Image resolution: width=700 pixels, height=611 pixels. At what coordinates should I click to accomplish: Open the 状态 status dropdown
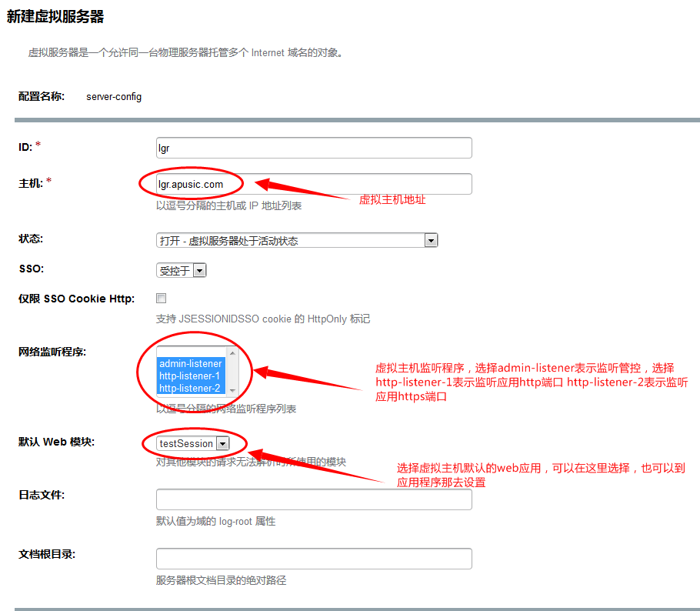tap(296, 241)
